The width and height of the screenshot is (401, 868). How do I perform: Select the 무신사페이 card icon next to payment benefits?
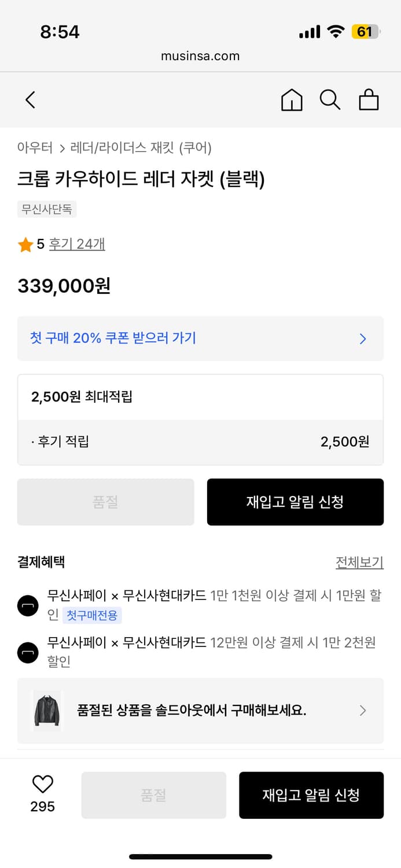coord(28,606)
